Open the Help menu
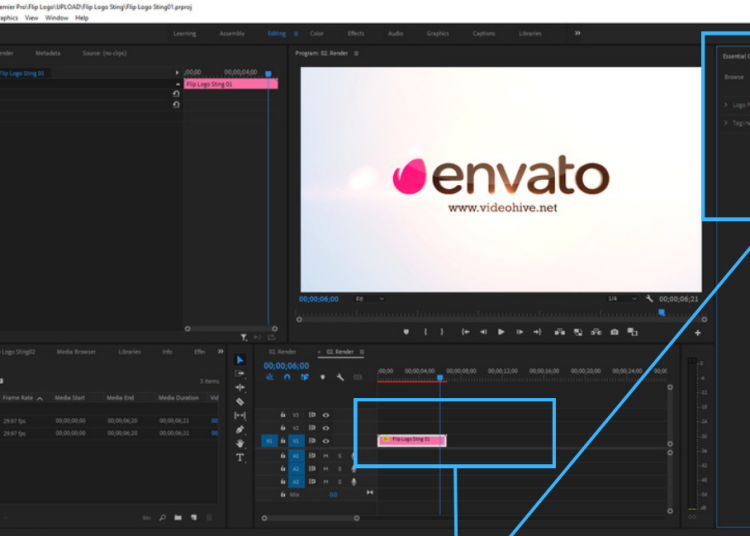Viewport: 750px width, 536px height. coord(82,18)
